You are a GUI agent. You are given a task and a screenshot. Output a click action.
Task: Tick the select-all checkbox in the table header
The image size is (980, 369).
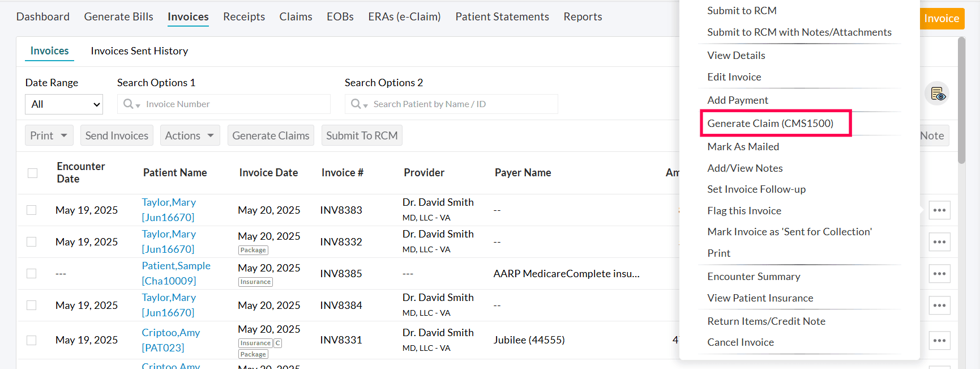click(32, 173)
